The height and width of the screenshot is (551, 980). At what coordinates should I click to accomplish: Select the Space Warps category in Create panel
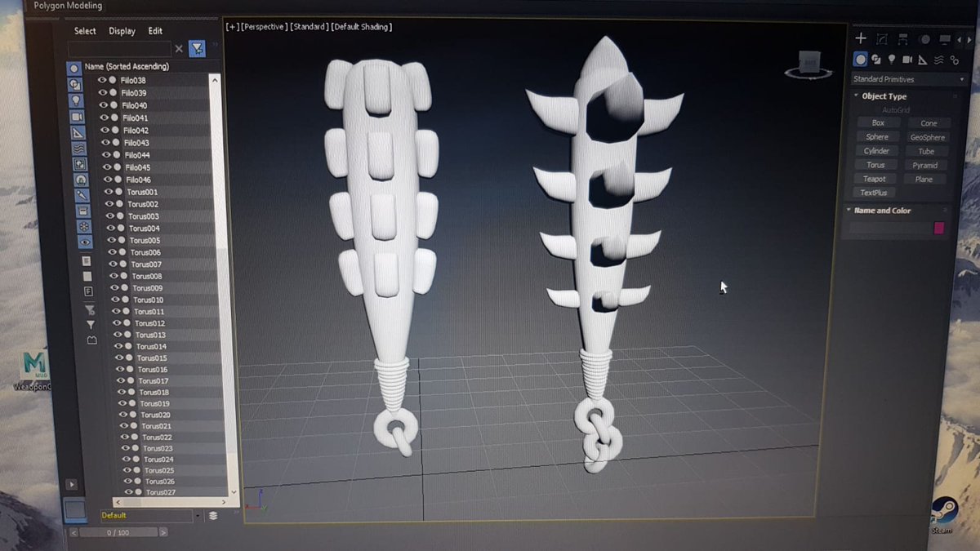pyautogui.click(x=938, y=60)
